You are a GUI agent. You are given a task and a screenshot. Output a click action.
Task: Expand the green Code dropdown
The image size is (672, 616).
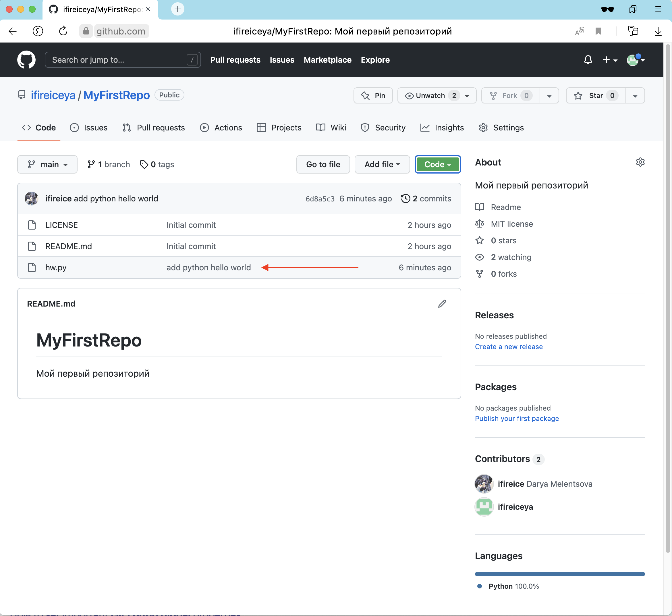[437, 164]
